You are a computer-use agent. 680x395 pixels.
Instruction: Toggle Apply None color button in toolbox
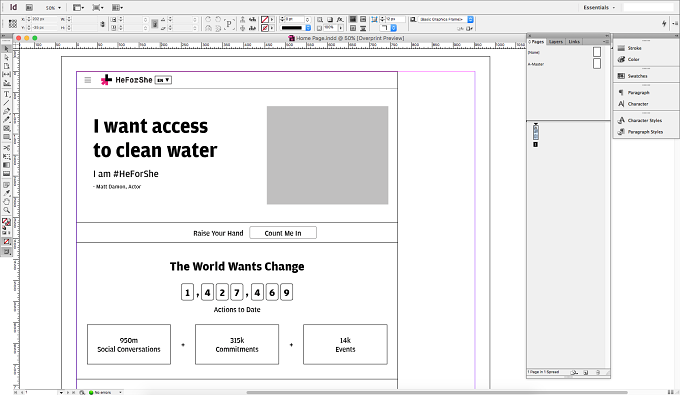pos(7,242)
